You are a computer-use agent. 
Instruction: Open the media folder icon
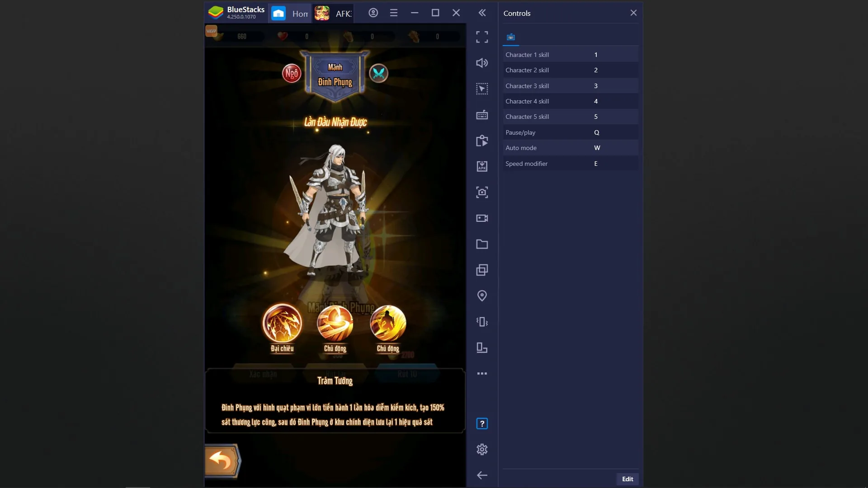[x=482, y=244]
